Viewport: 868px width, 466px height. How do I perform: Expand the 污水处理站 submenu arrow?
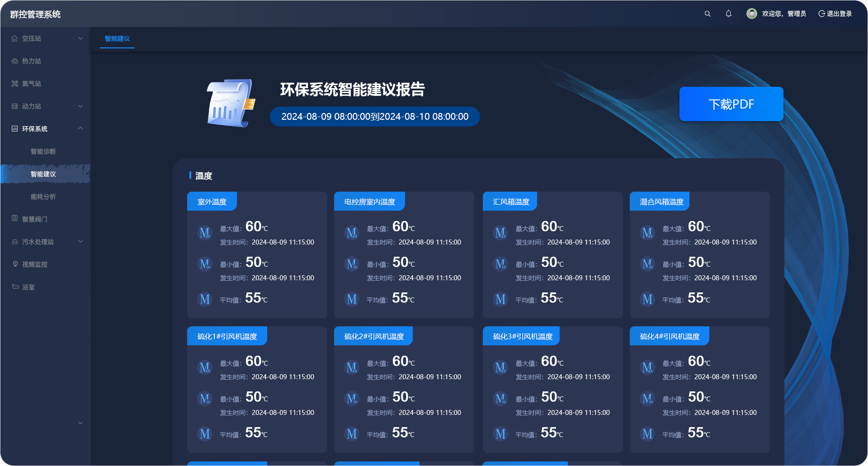tap(80, 241)
